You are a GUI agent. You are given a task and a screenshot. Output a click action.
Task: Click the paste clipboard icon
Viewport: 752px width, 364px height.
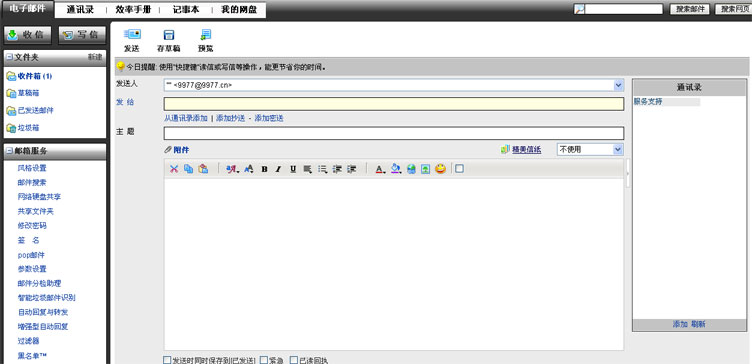point(203,169)
